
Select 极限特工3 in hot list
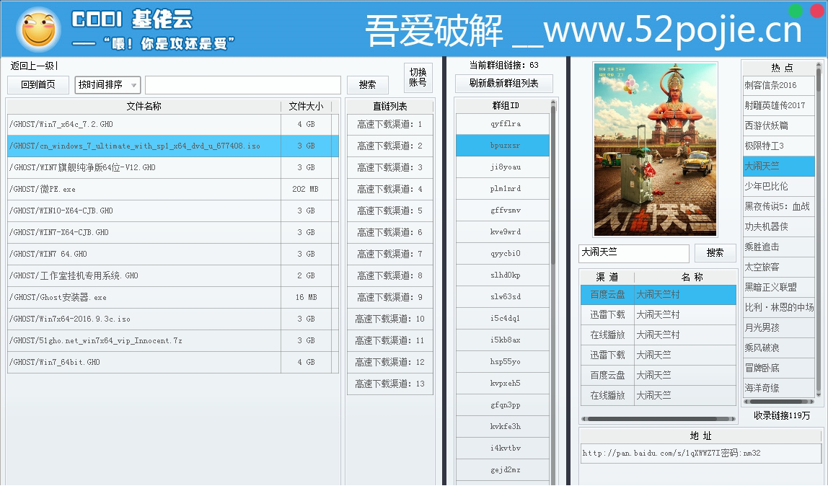(778, 146)
